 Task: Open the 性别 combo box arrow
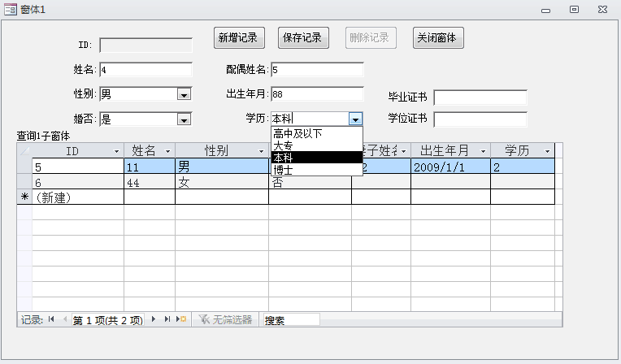point(184,95)
